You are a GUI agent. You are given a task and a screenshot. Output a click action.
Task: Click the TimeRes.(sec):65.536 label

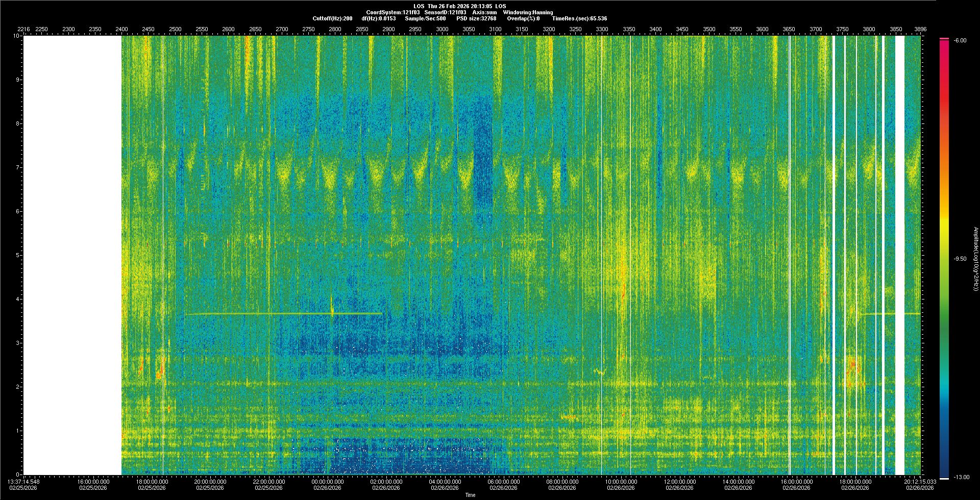coord(579,18)
